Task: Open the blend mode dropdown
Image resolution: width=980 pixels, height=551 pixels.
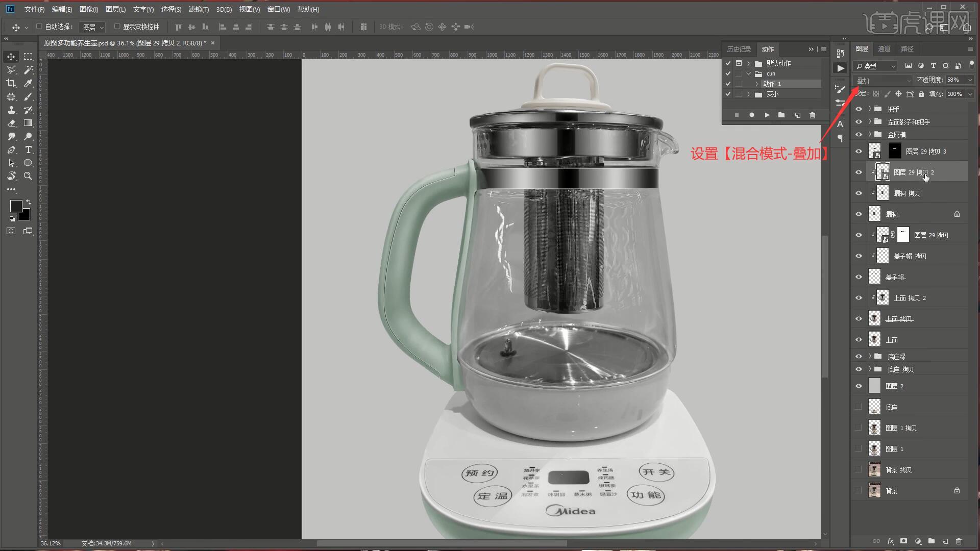Action: pos(883,80)
